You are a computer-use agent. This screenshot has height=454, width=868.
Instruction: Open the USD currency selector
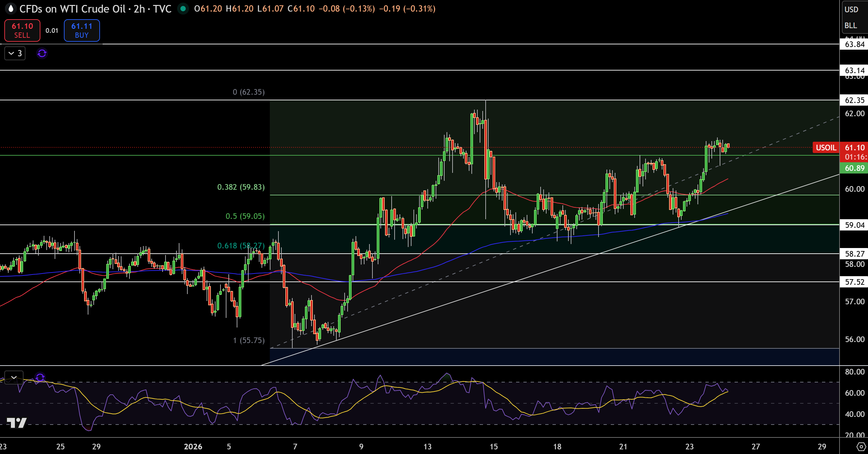coord(851,9)
